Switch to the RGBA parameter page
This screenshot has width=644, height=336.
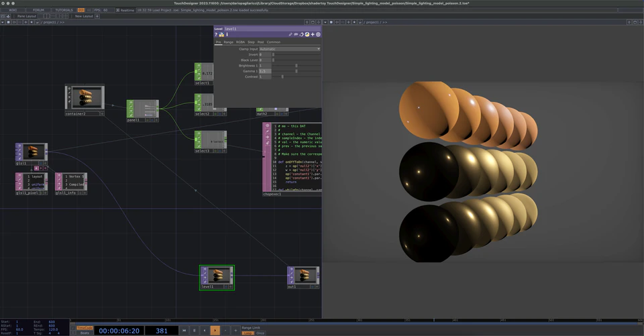pos(240,42)
